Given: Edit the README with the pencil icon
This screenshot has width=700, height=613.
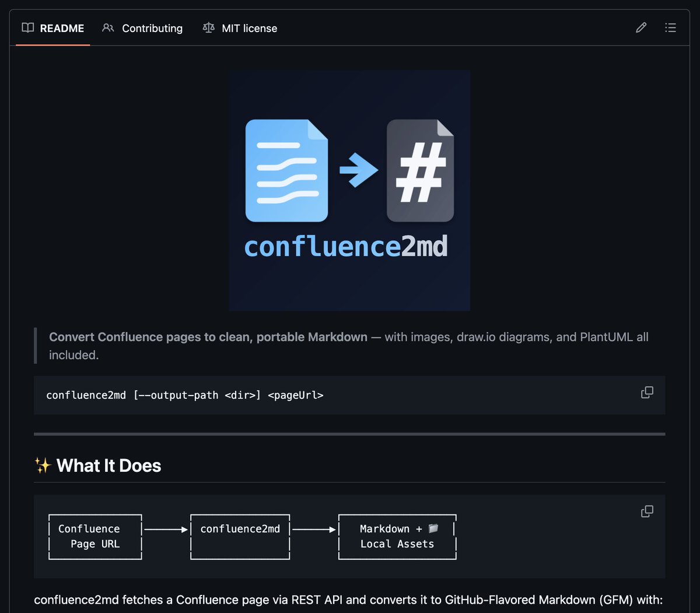Looking at the screenshot, I should (x=641, y=27).
